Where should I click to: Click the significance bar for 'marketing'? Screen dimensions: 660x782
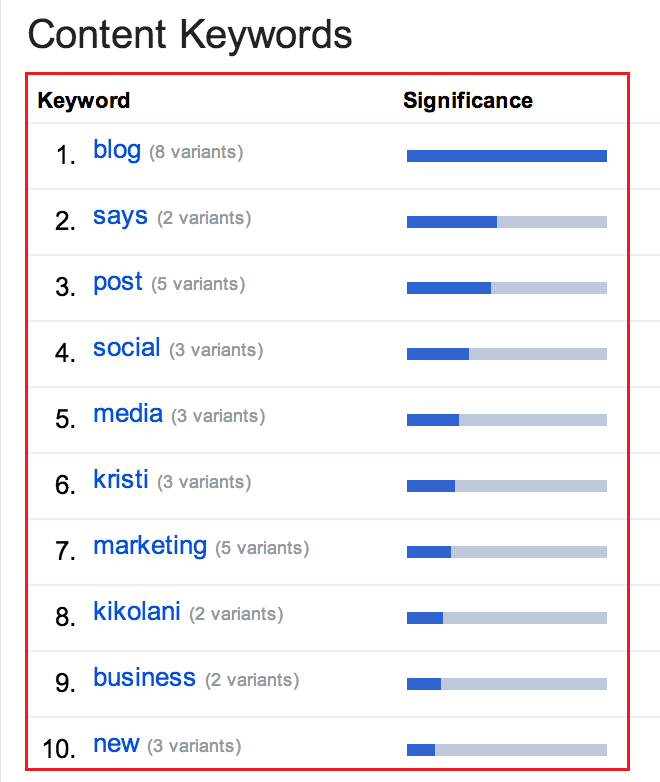click(506, 552)
